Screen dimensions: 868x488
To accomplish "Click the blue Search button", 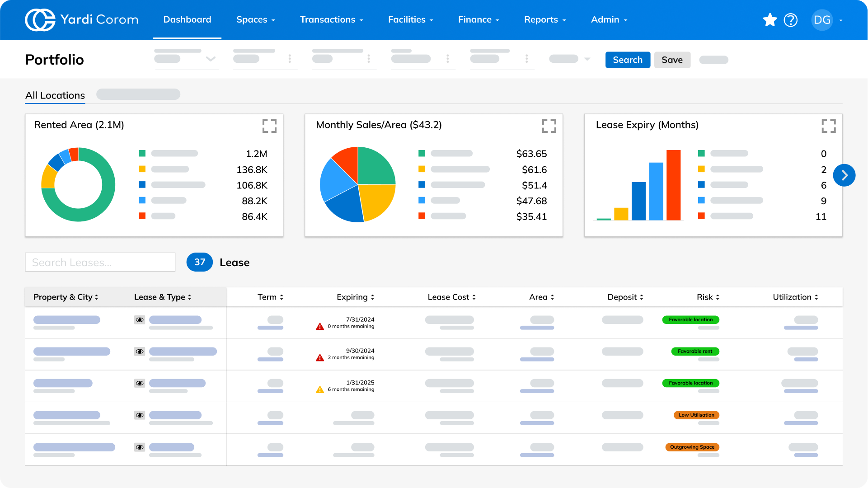I will (x=627, y=60).
